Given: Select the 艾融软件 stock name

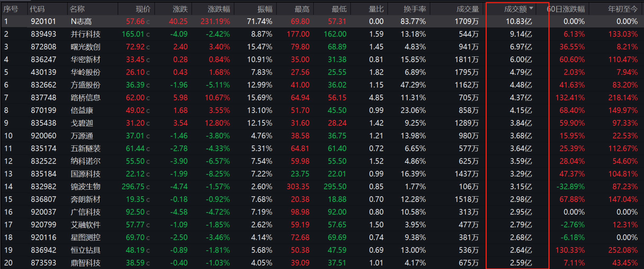Looking at the screenshot, I should click(x=86, y=225).
